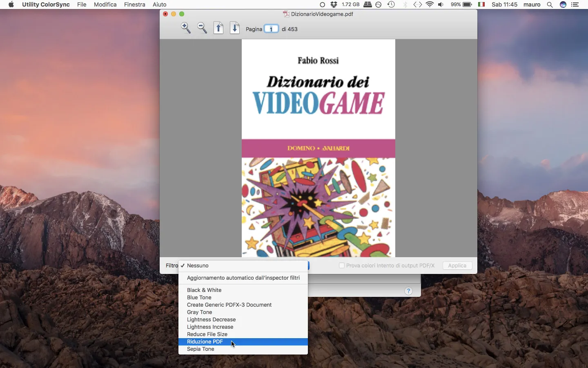Viewport: 588px width, 368px height.
Task: Click the circle-slash menu bar icon
Action: coord(379,4)
